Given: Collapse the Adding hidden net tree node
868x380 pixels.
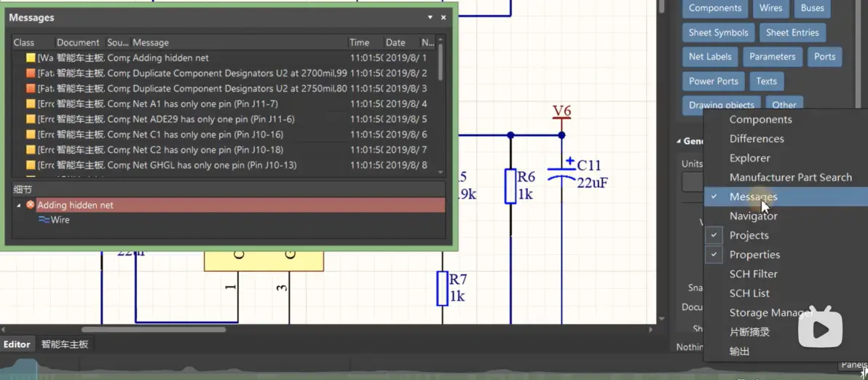Looking at the screenshot, I should tap(19, 205).
